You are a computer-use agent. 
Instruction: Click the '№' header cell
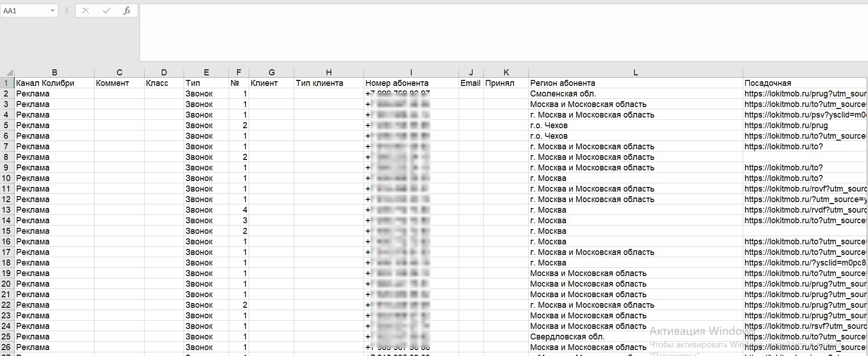(239, 83)
